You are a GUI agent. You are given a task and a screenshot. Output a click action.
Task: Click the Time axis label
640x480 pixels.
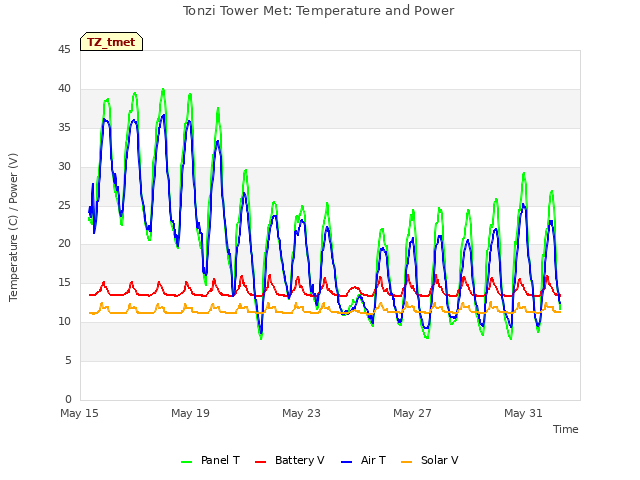click(566, 429)
